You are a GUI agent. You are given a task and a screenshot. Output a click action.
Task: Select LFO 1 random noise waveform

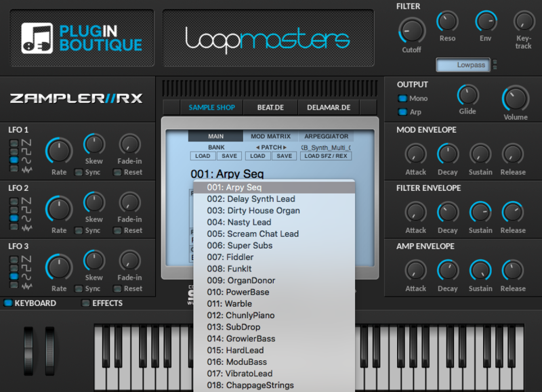[14, 169]
